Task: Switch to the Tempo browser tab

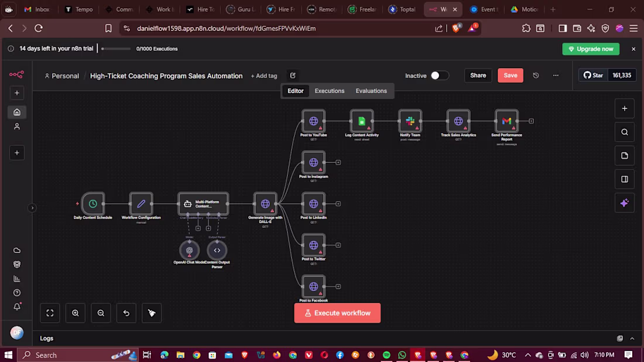Action: pos(79,9)
